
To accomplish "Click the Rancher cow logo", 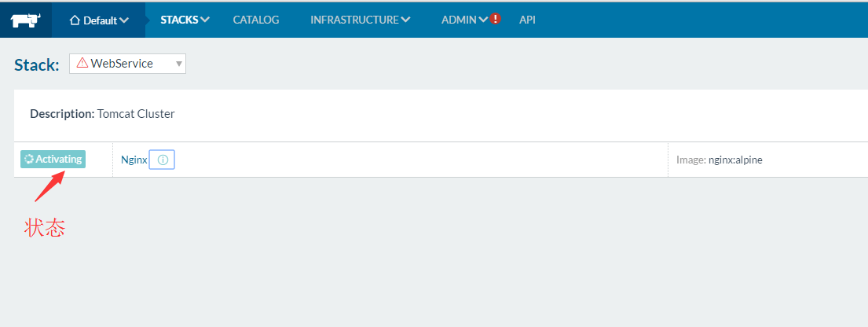I will pos(25,20).
